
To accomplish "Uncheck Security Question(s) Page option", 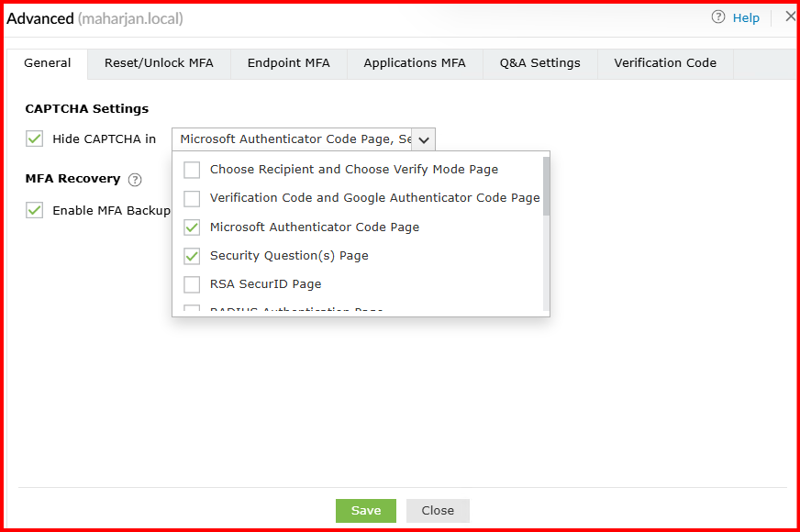I will (x=192, y=256).
